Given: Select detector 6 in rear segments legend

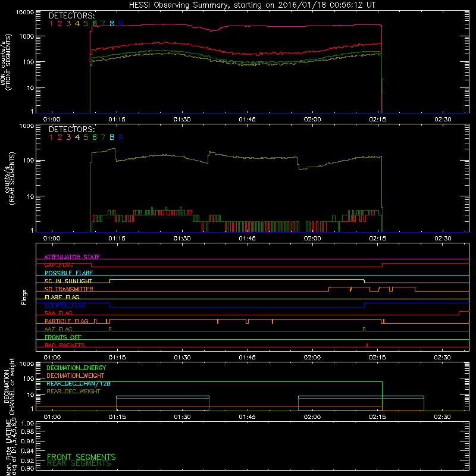Looking at the screenshot, I should point(95,137).
